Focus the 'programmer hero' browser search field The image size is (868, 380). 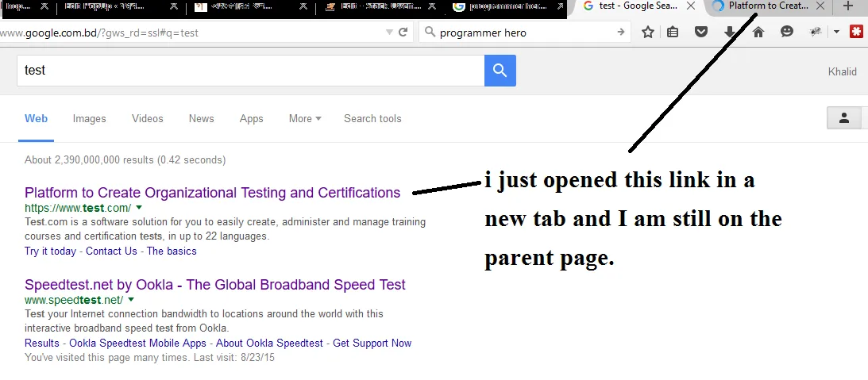[x=525, y=33]
